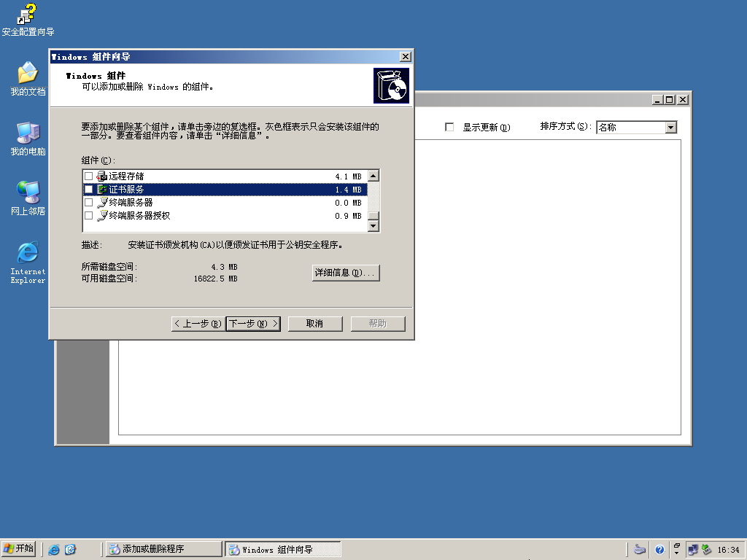Check the 终端服务器 component checkbox

(88, 203)
